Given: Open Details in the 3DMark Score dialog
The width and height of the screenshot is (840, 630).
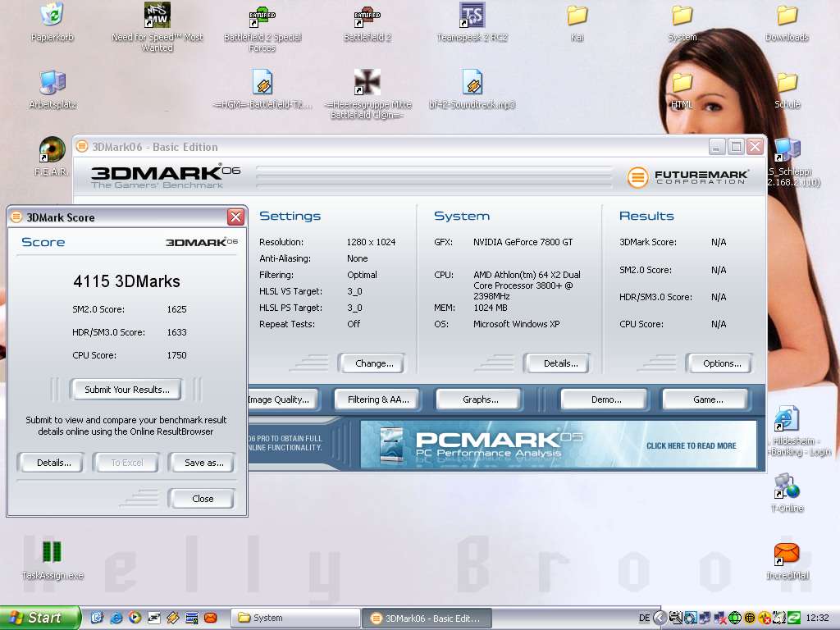Looking at the screenshot, I should pos(52,463).
